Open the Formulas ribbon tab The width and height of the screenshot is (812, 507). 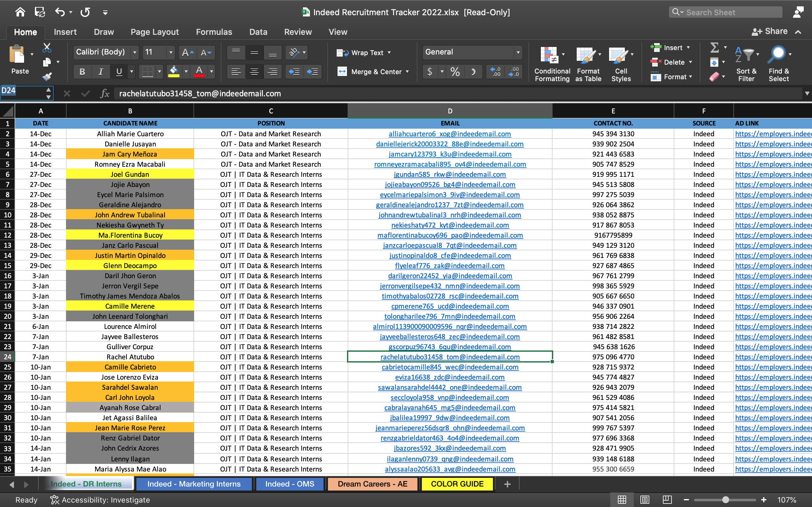click(x=214, y=32)
